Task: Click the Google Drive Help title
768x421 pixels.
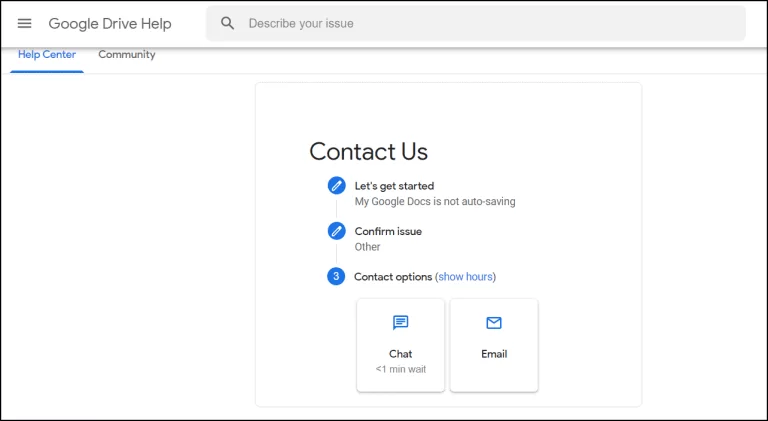Action: (x=110, y=23)
